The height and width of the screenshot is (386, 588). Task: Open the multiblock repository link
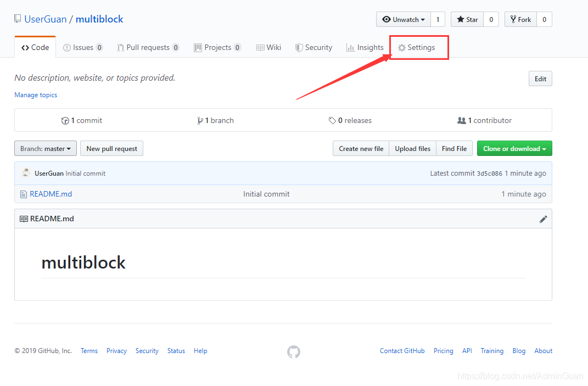tap(99, 19)
